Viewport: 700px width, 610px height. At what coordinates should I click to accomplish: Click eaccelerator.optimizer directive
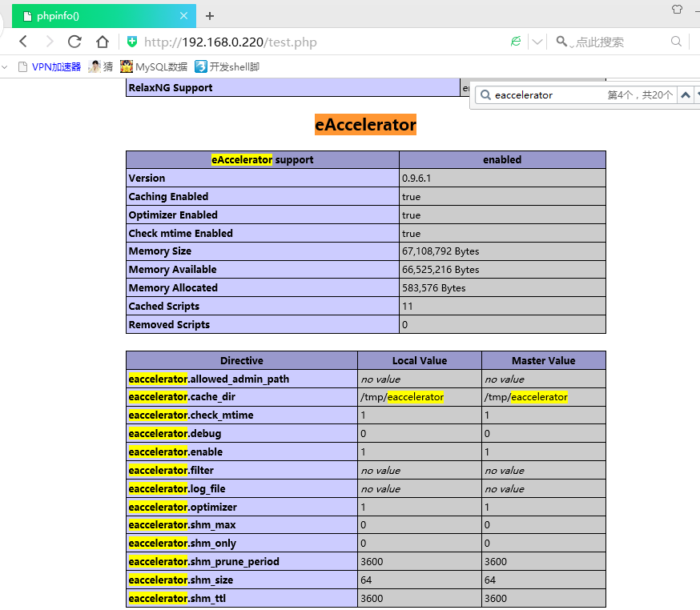(x=183, y=507)
